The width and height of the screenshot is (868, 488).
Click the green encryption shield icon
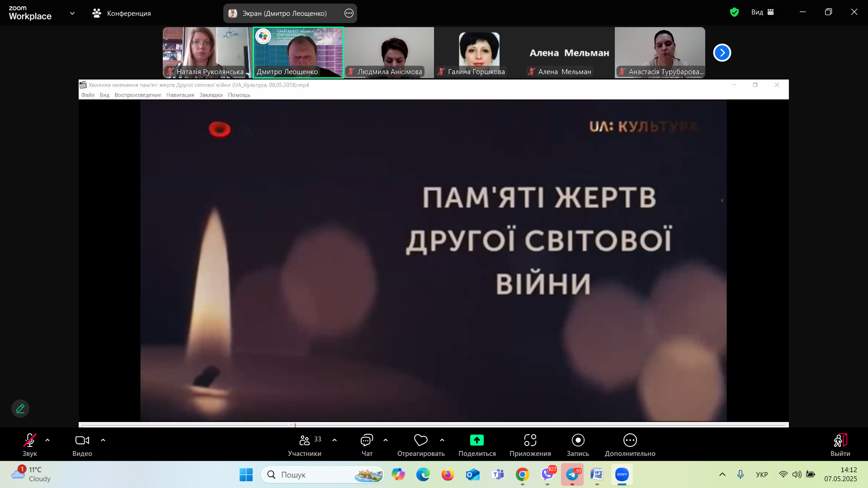734,12
